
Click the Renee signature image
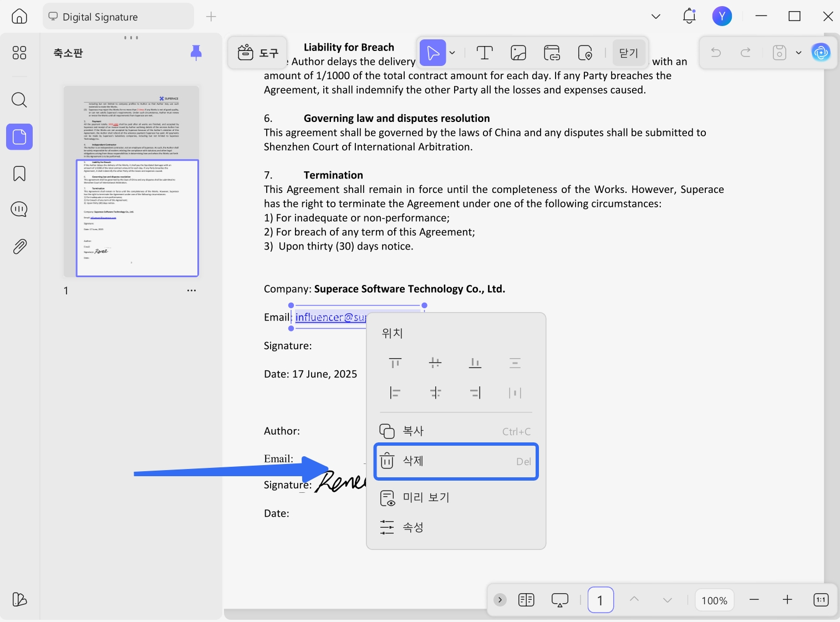click(x=341, y=481)
